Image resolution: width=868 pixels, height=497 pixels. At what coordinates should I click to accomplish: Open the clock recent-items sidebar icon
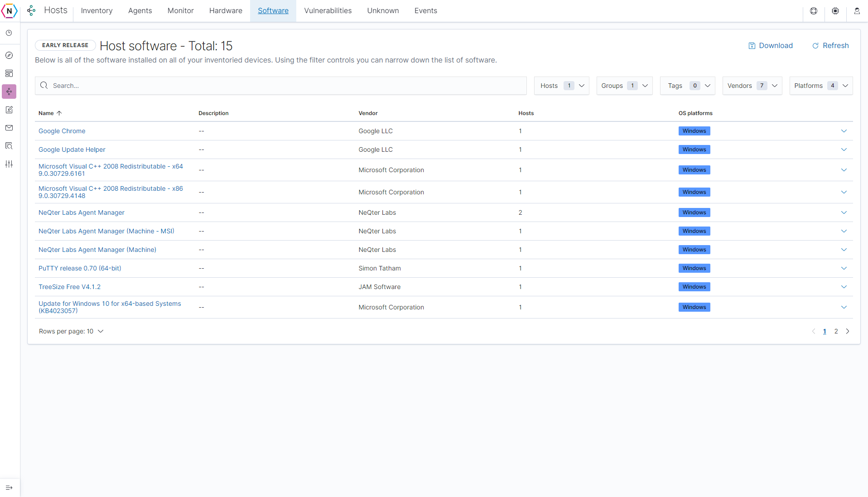pos(9,33)
